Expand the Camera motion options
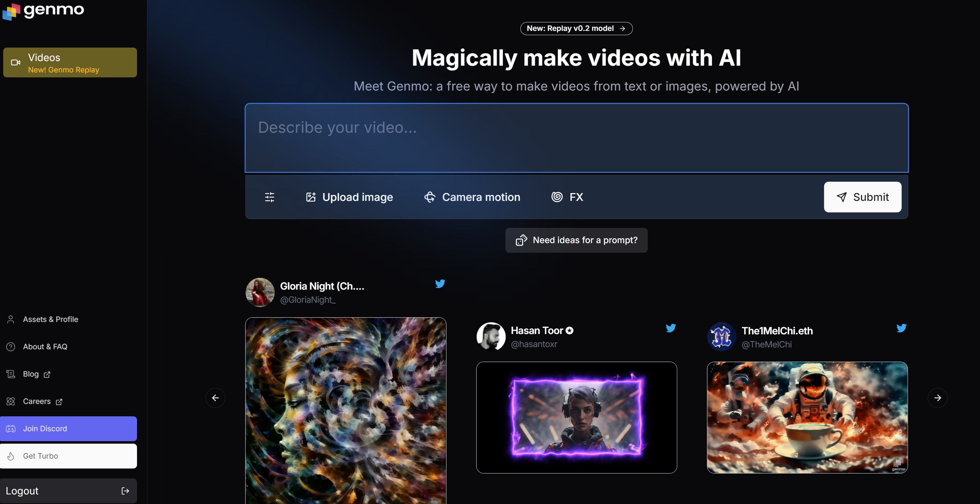 (x=472, y=197)
